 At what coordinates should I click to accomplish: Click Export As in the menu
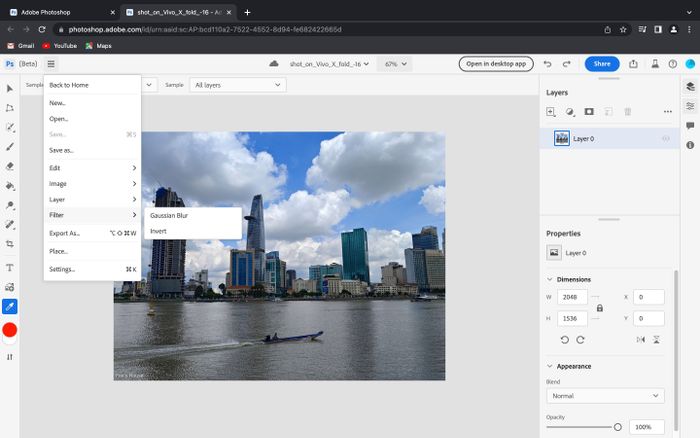(x=64, y=233)
